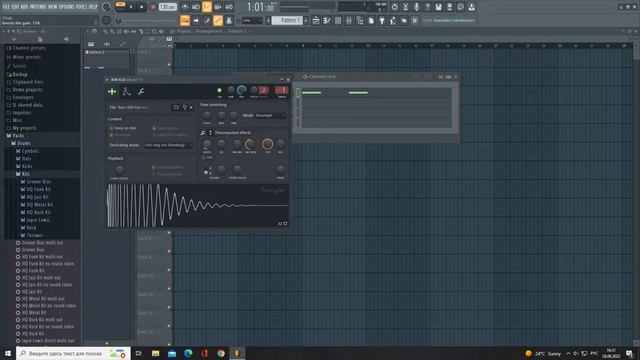The width and height of the screenshot is (640, 360).
Task: Click the Windows taskbar search box
Action: (x=73, y=353)
